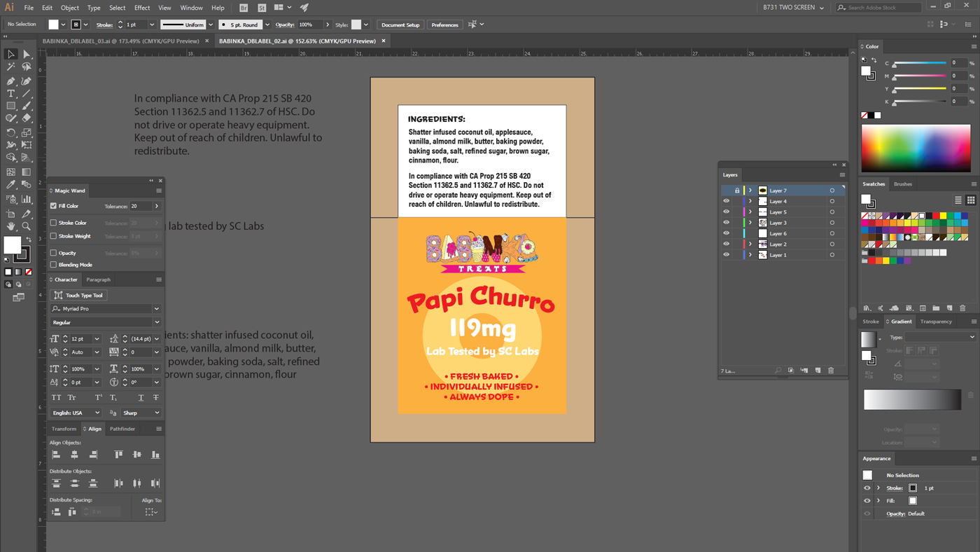Select the Scale tool

pyautogui.click(x=27, y=132)
